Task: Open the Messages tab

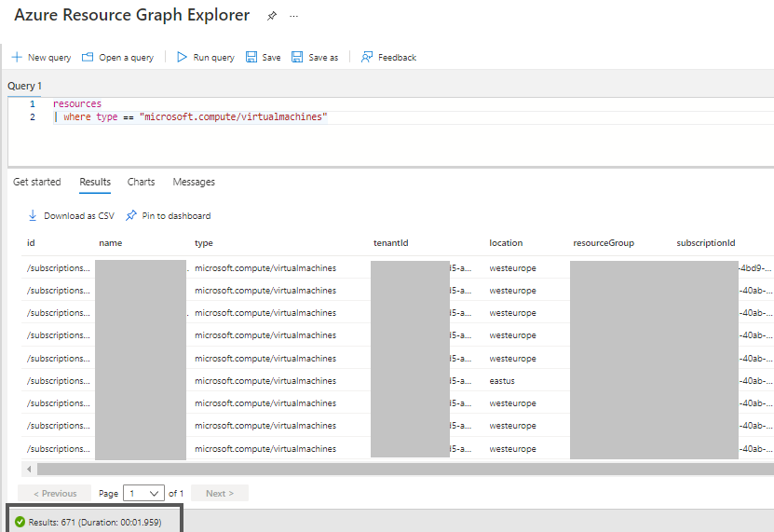Action: pyautogui.click(x=194, y=182)
